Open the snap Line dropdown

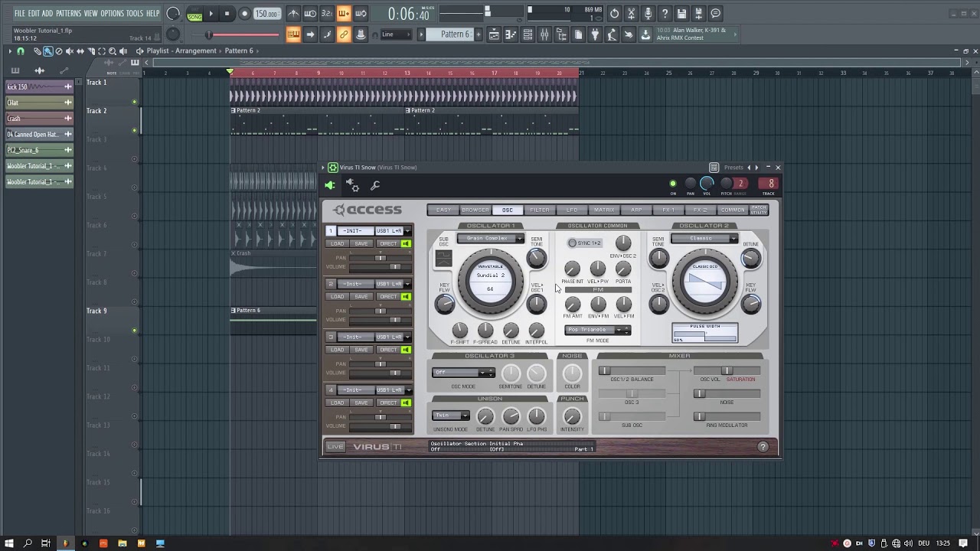(397, 34)
